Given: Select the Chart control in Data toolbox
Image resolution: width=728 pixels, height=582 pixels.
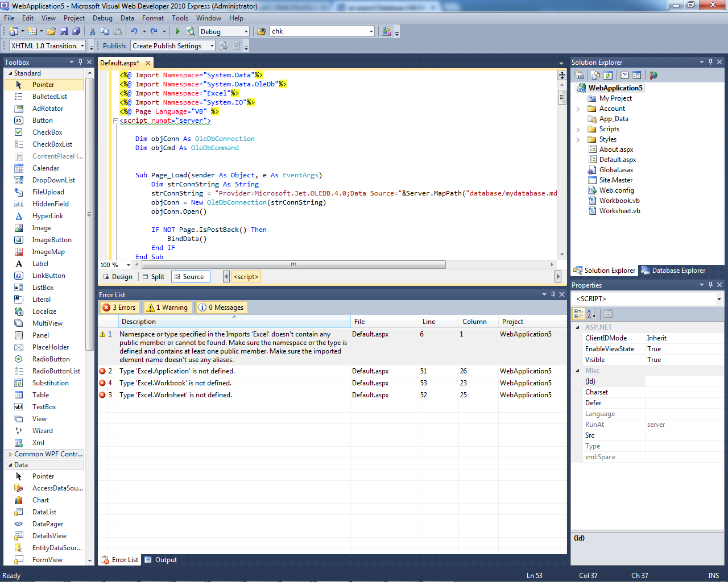Looking at the screenshot, I should (x=44, y=500).
